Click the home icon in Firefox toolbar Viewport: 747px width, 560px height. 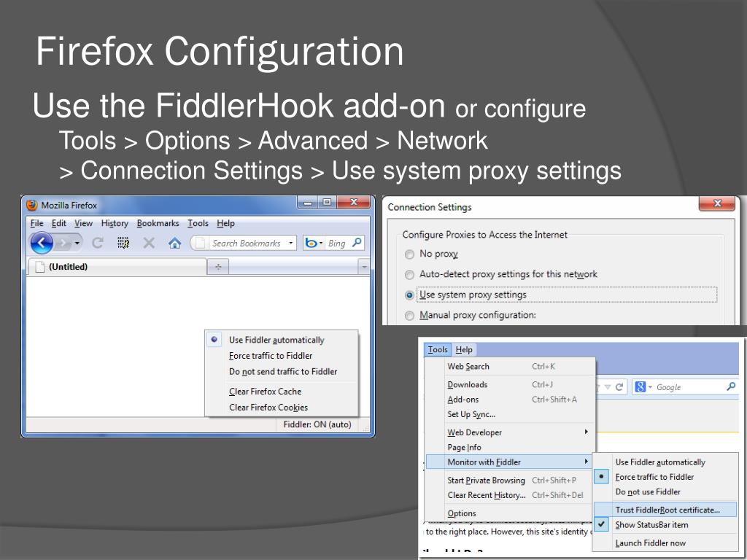pos(175,244)
